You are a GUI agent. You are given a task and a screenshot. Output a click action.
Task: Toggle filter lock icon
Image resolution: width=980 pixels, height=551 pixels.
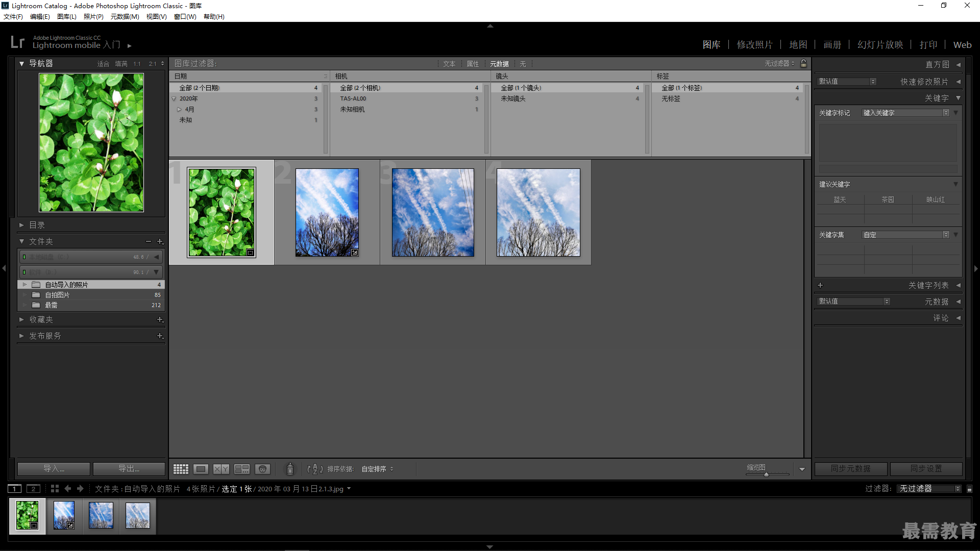(804, 63)
